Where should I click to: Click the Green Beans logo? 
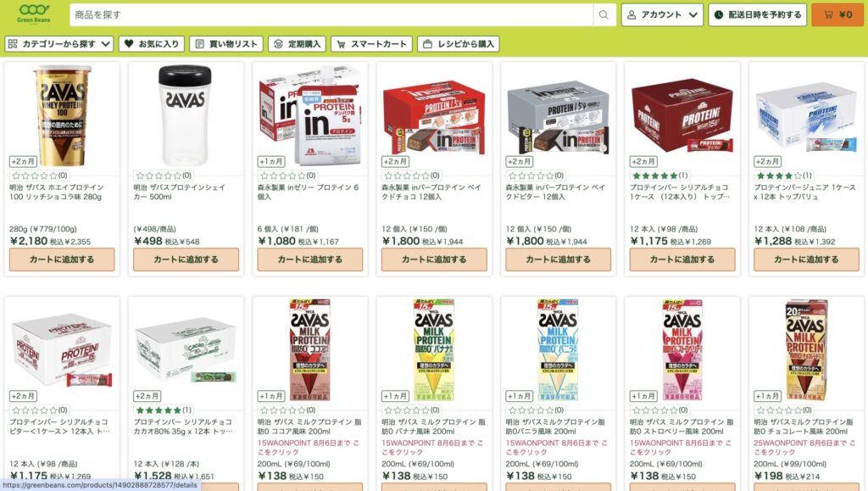pyautogui.click(x=34, y=14)
